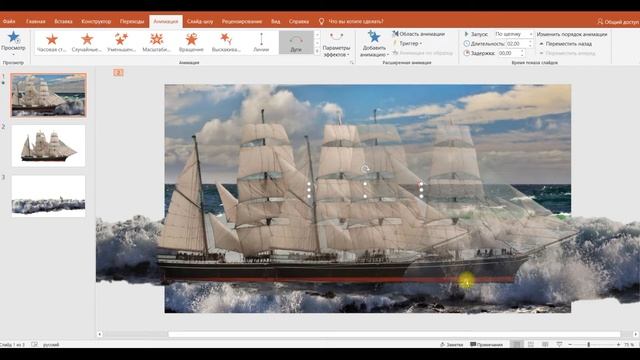Switch to the Главная ribbon tab
The image size is (640, 360).
coord(36,21)
